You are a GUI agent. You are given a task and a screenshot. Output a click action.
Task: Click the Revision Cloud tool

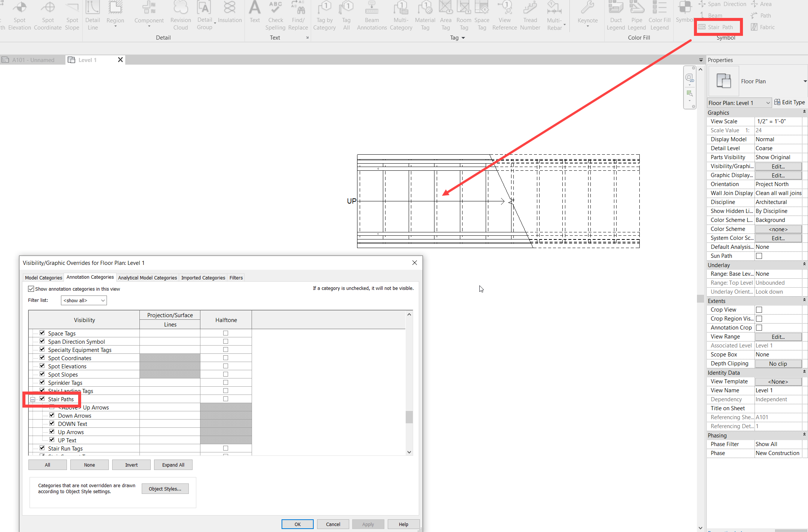[x=181, y=16]
